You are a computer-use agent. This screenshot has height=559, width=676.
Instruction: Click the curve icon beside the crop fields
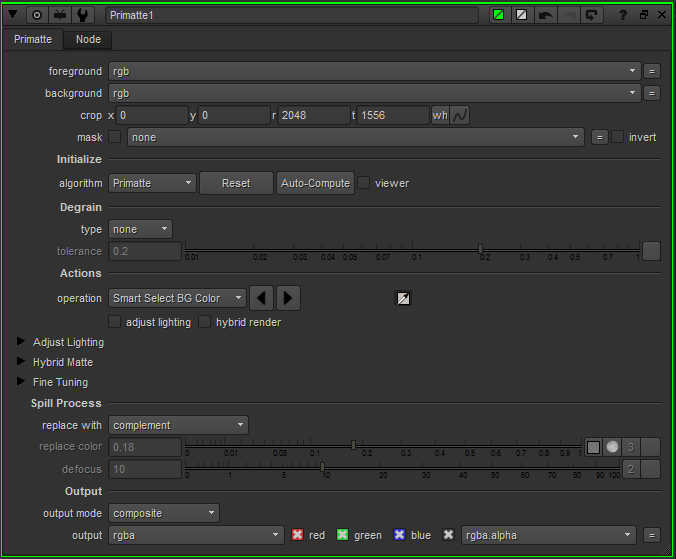point(461,115)
